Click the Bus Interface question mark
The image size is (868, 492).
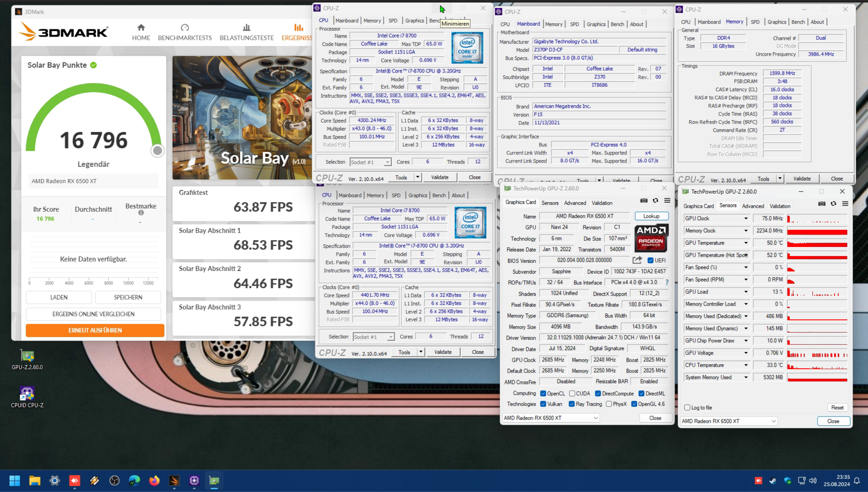[667, 282]
